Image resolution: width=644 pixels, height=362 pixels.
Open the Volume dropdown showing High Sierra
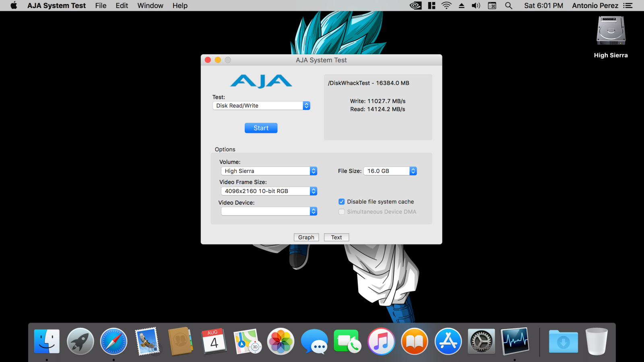tap(269, 171)
